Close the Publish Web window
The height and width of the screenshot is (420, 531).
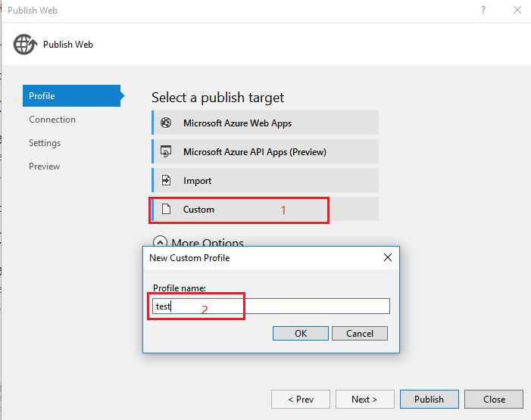click(x=517, y=11)
